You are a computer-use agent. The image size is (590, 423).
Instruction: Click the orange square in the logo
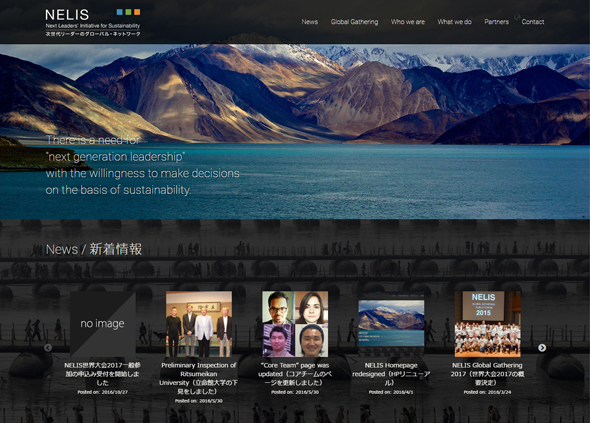(137, 12)
